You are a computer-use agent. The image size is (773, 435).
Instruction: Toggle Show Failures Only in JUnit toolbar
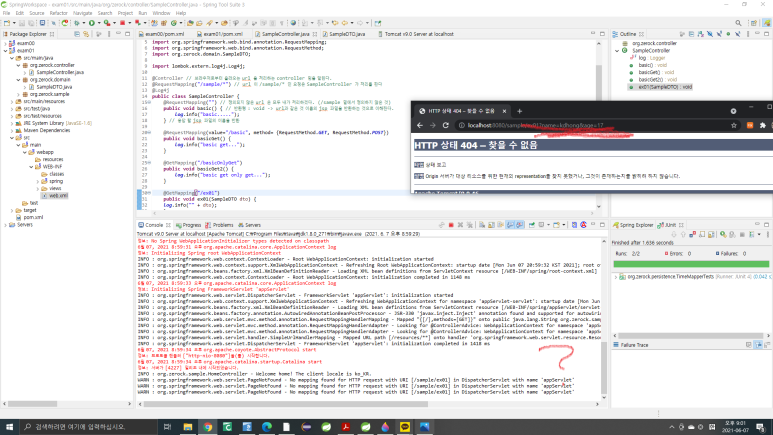[693, 234]
